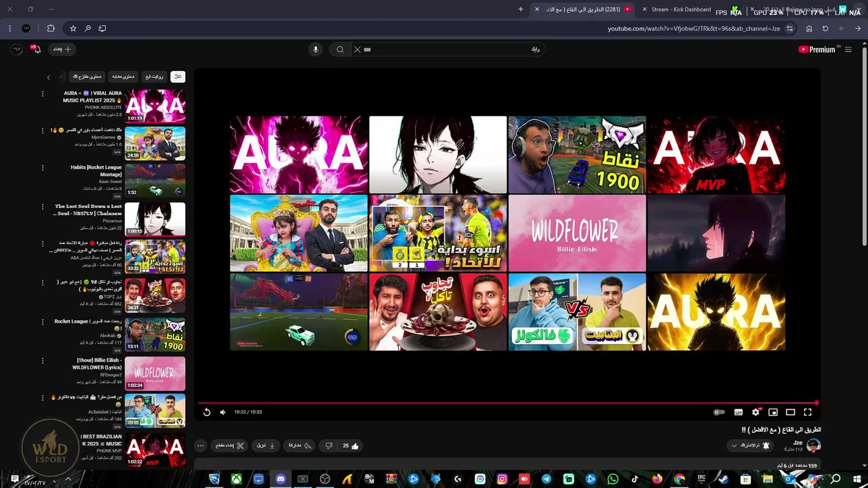
Task: Select the fourth sidebar filter chip
Action: [87, 77]
